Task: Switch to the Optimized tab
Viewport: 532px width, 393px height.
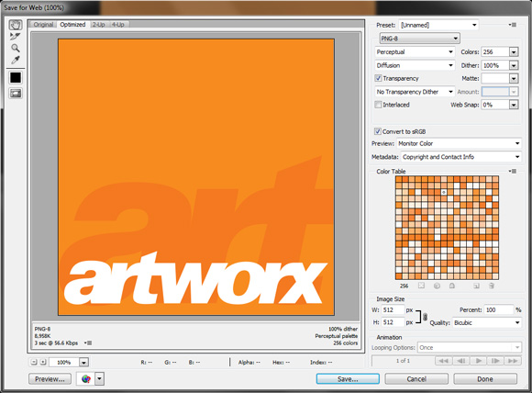Action: (x=72, y=25)
